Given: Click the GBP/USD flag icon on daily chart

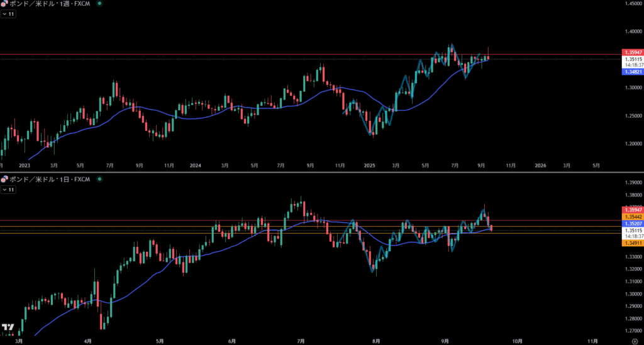Looking at the screenshot, I should pos(4,180).
